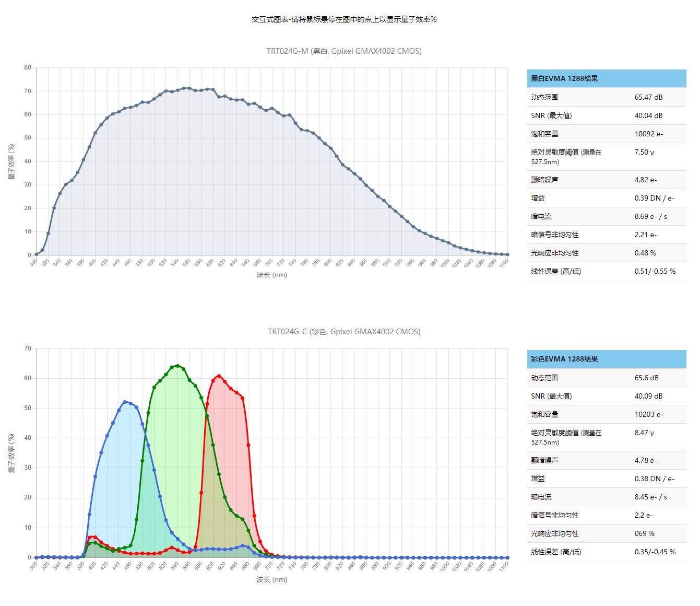The height and width of the screenshot is (606, 700).
Task: Click the blue curve's peak data point
Action: [125, 402]
